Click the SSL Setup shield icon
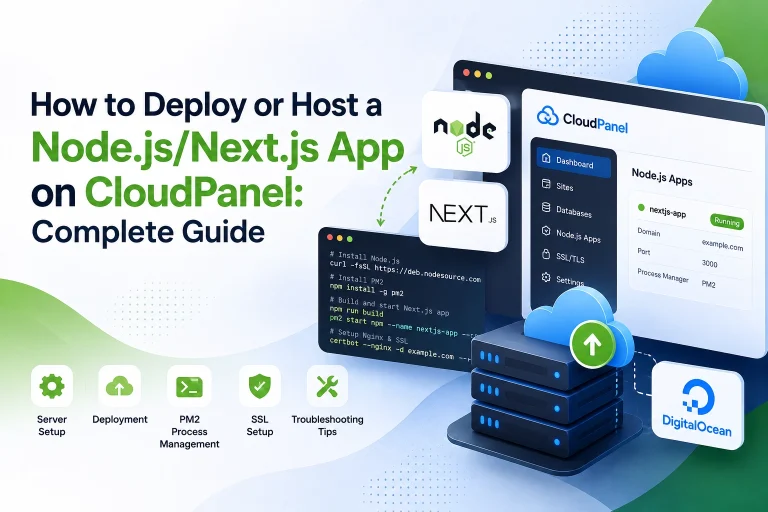The height and width of the screenshot is (512, 768). (x=260, y=386)
